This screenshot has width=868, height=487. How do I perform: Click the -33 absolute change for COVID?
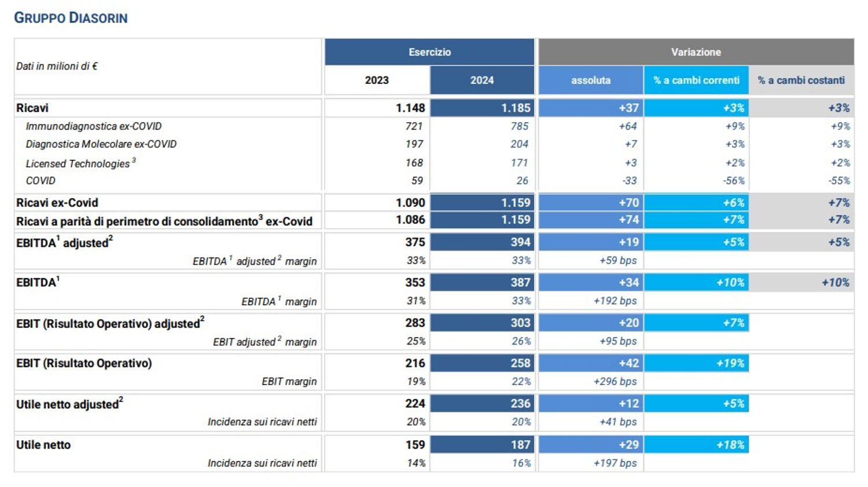coord(630,181)
